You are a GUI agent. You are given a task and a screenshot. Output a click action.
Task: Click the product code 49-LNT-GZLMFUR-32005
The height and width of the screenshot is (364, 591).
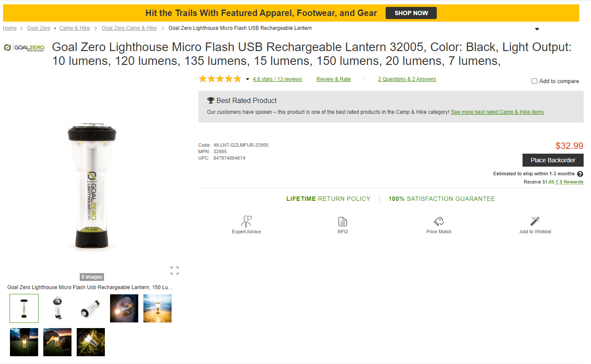click(x=241, y=145)
